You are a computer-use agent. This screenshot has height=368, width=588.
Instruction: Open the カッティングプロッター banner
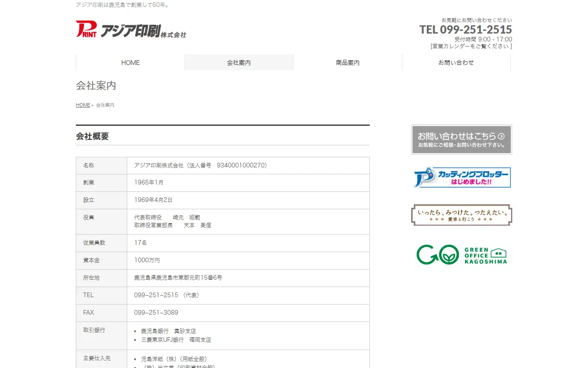[462, 178]
